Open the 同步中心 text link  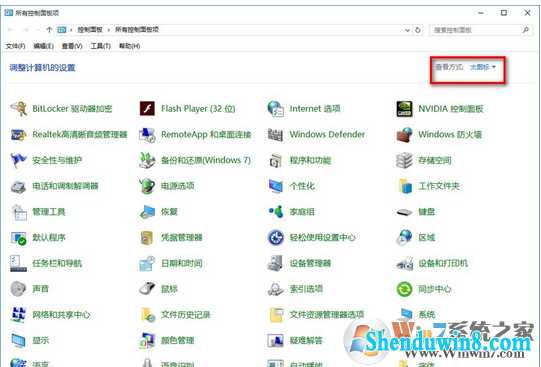click(x=435, y=289)
